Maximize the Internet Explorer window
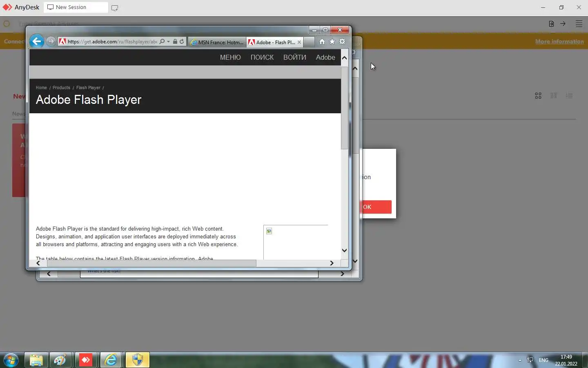 tap(325, 30)
